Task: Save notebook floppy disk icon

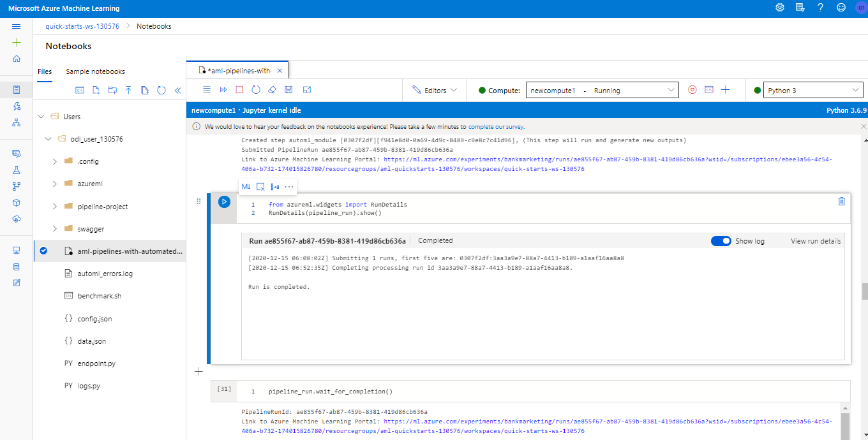Action: 288,90
